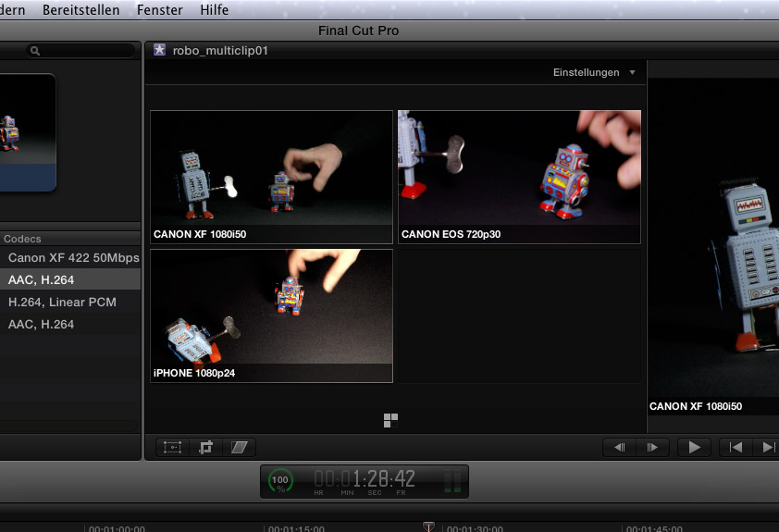The image size is (779, 532).
Task: Click the 100% background tasks indicator
Action: (x=280, y=481)
